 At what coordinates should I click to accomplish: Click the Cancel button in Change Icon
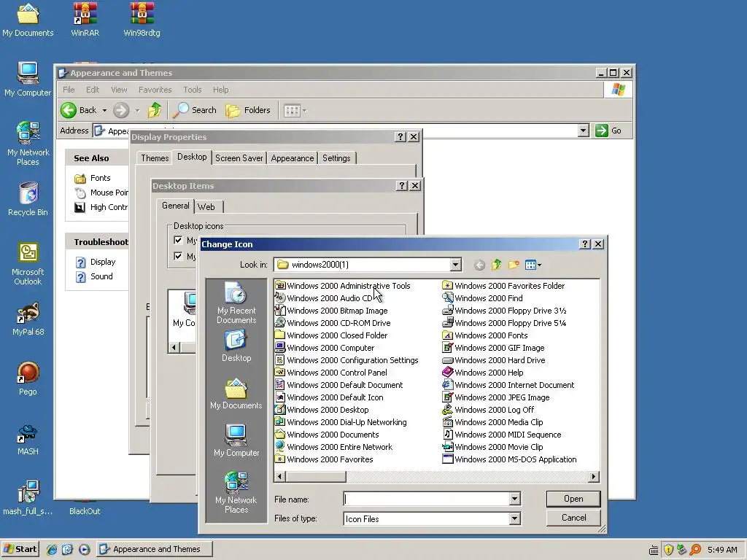573,518
